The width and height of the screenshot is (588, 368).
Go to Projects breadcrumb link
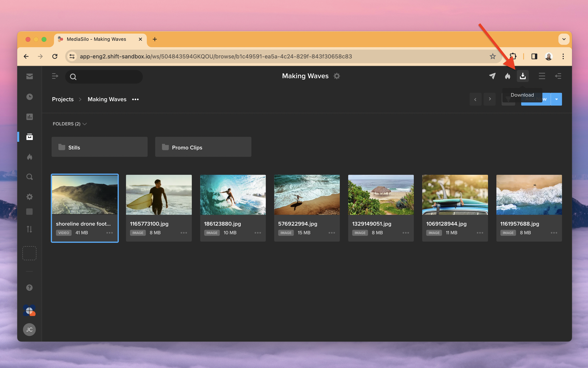(x=63, y=99)
